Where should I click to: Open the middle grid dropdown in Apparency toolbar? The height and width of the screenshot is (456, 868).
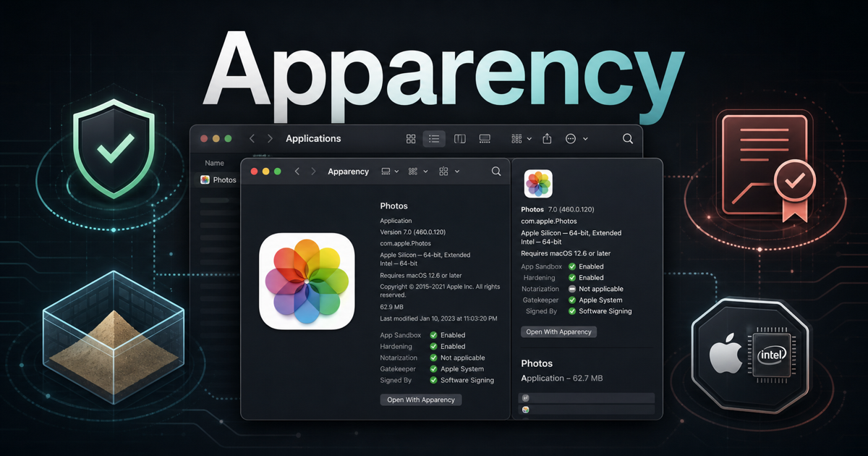coord(418,172)
